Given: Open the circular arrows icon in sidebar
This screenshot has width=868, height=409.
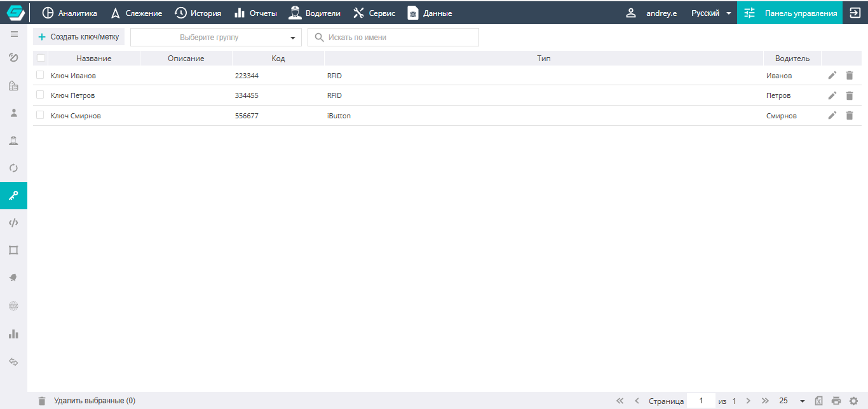Looking at the screenshot, I should [13, 168].
